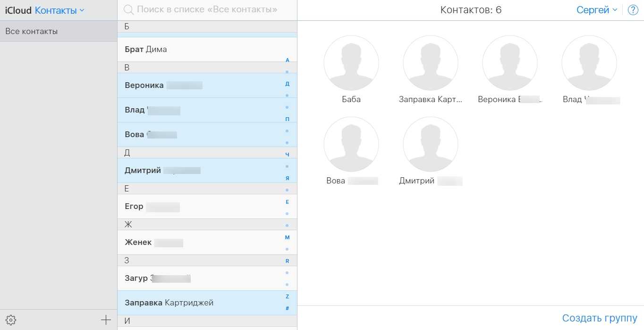The width and height of the screenshot is (644, 330).
Task: Expand the Контакты app switcher dropdown
Action: point(59,10)
